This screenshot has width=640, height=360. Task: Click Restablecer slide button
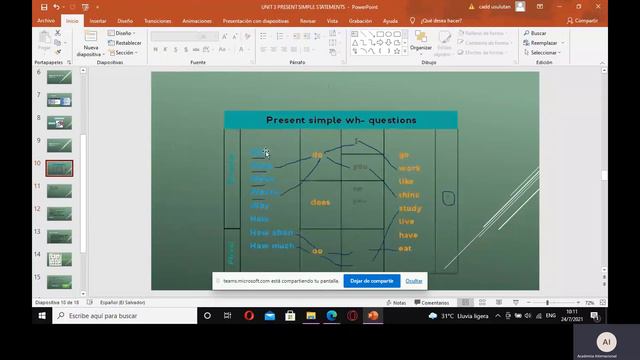(x=124, y=43)
